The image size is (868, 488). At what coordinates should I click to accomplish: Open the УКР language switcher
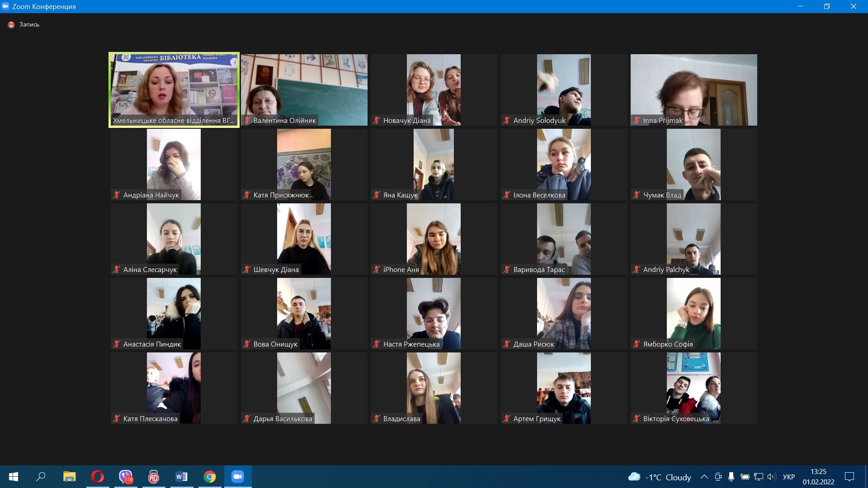tap(788, 477)
